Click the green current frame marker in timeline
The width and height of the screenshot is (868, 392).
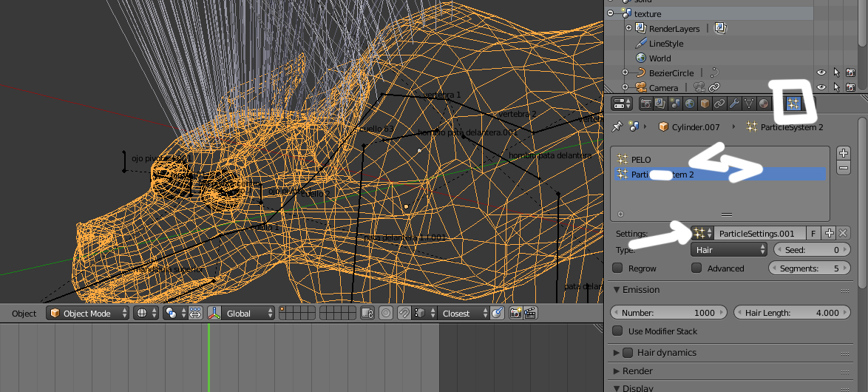208,357
